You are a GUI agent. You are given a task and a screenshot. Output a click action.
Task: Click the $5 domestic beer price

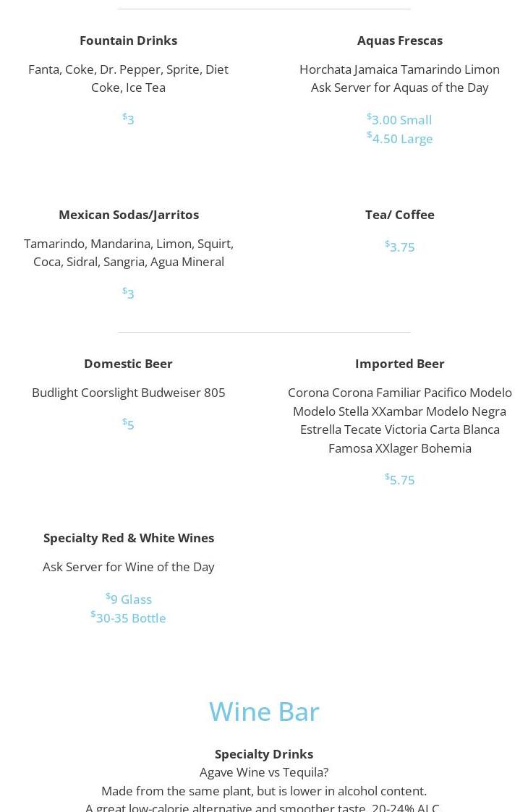coord(128,424)
